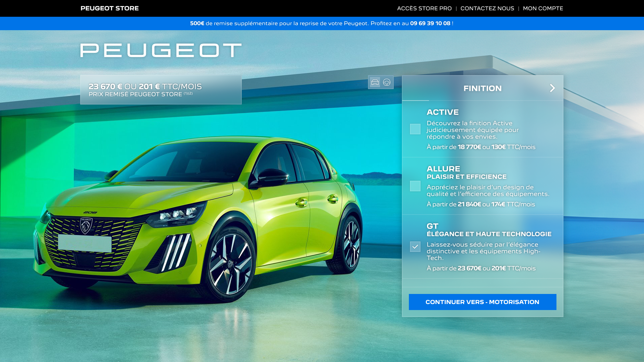Open Accès Store Pro menu item
Screen dimensions: 644x362
coord(424,8)
